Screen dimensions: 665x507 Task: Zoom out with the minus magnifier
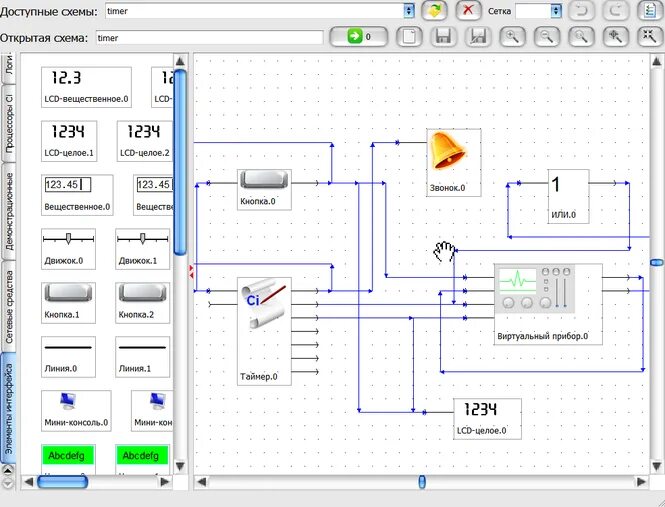pyautogui.click(x=547, y=37)
